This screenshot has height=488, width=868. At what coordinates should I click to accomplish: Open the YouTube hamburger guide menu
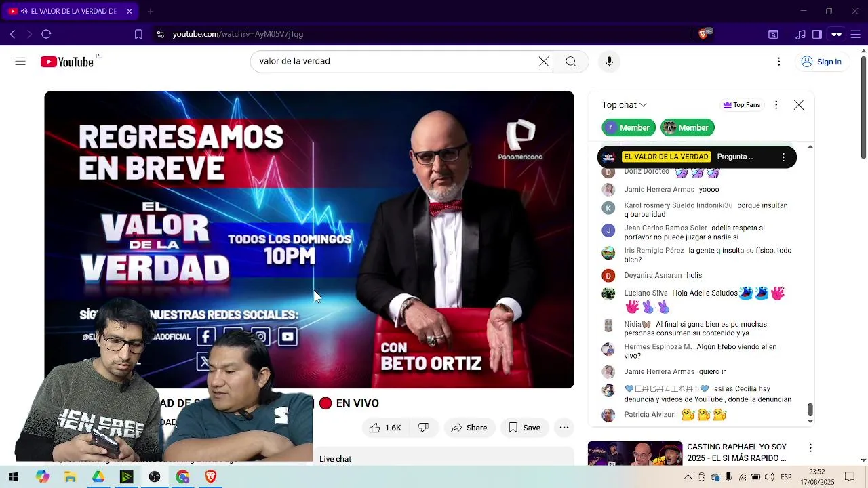(20, 62)
